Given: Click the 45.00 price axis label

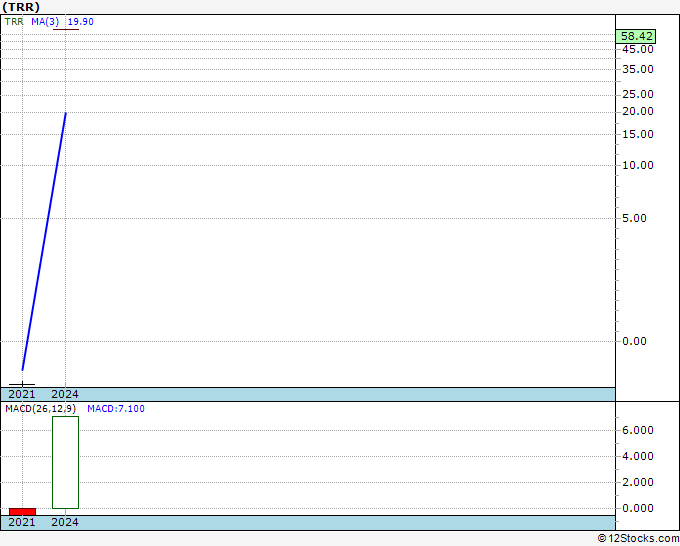Looking at the screenshot, I should 638,49.
